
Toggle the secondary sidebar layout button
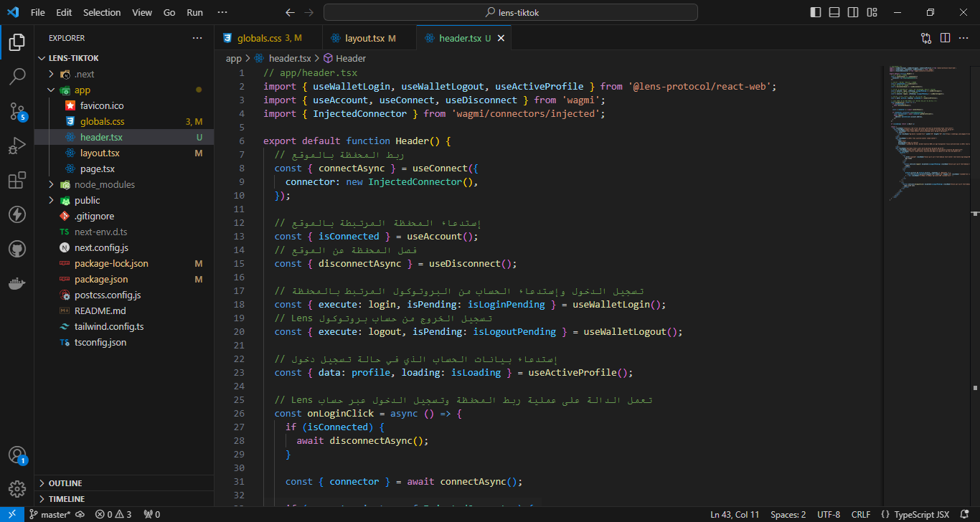coord(853,12)
